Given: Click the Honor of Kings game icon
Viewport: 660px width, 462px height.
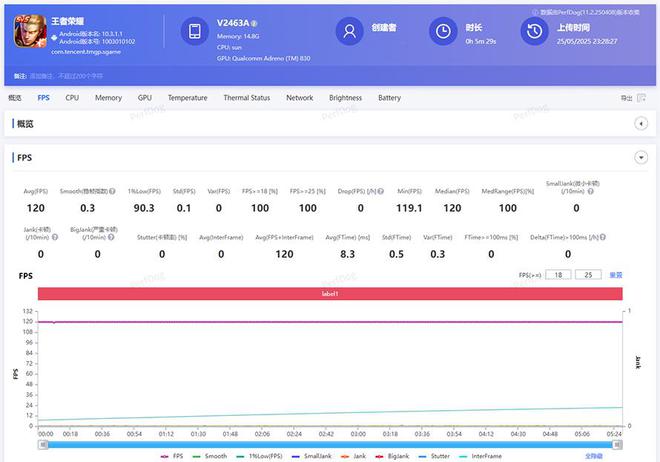Looking at the screenshot, I should 30,31.
